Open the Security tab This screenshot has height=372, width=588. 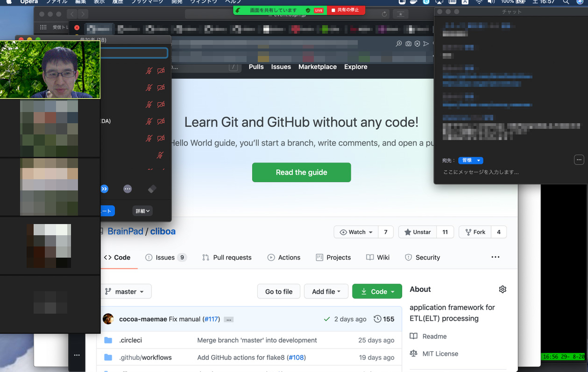click(x=422, y=257)
